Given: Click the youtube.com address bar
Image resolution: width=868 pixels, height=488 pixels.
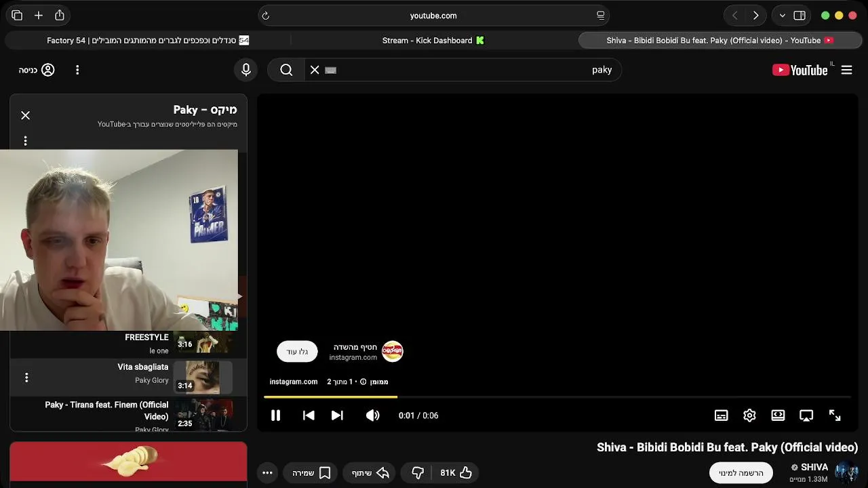Looking at the screenshot, I should click(433, 16).
